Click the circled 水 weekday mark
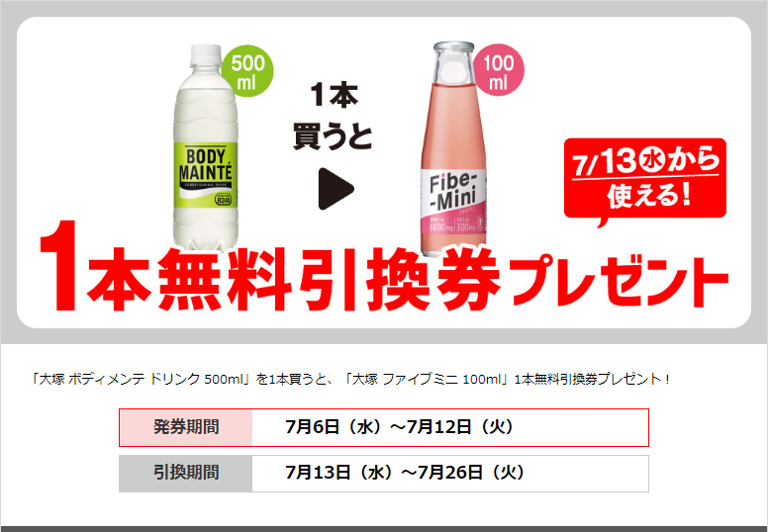769x532 pixels. pyautogui.click(x=650, y=160)
